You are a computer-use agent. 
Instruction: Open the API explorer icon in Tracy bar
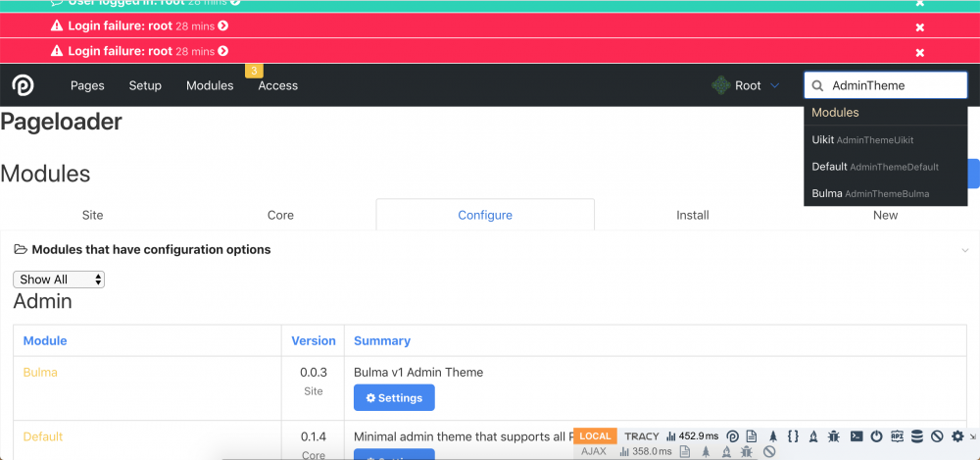click(896, 436)
